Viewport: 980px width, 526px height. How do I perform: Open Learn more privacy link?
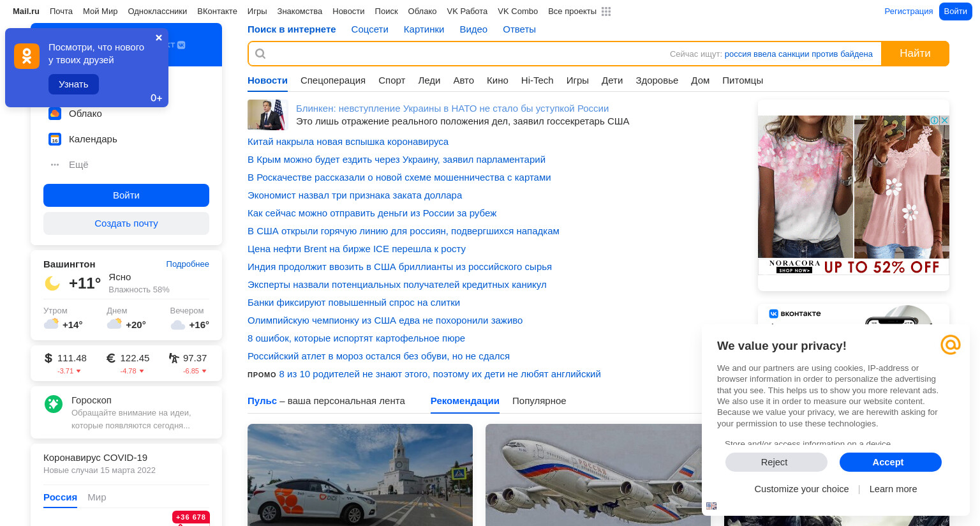point(893,489)
